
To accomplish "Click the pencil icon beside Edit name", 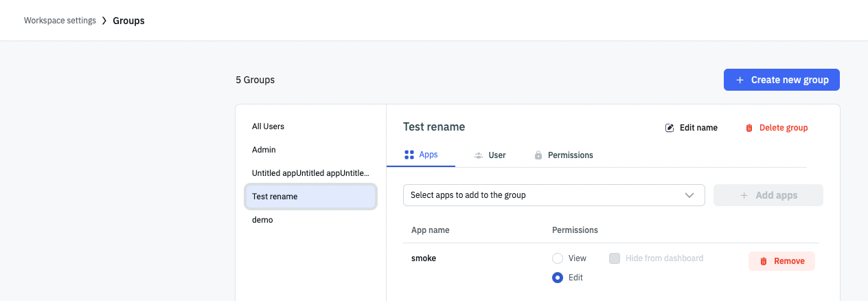I will (x=670, y=128).
